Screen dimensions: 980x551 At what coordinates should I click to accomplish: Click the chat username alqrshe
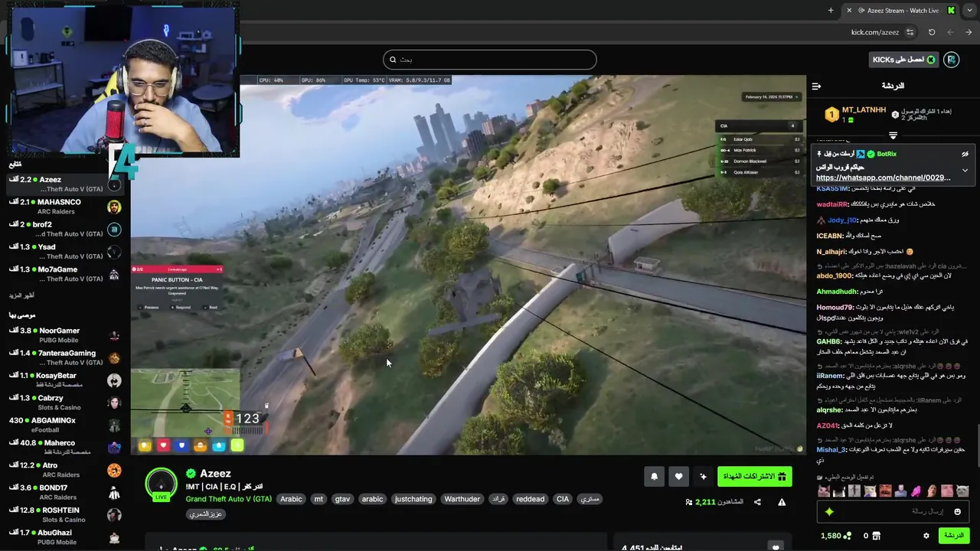coord(828,409)
